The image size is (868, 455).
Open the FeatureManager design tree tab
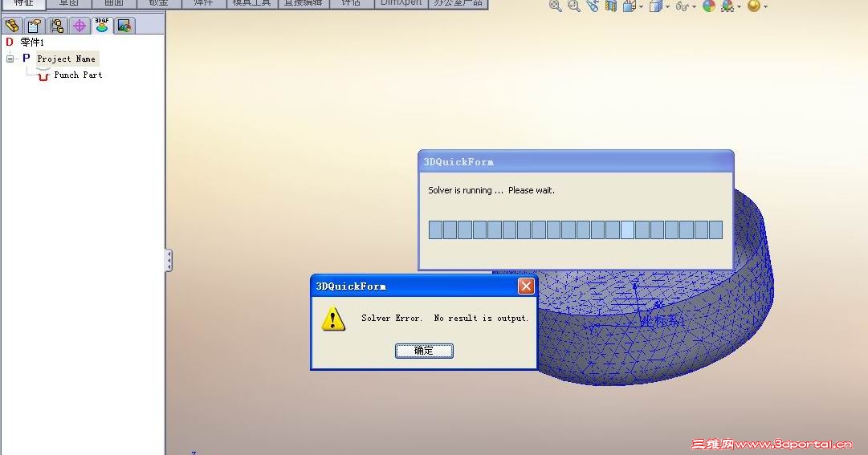point(12,26)
